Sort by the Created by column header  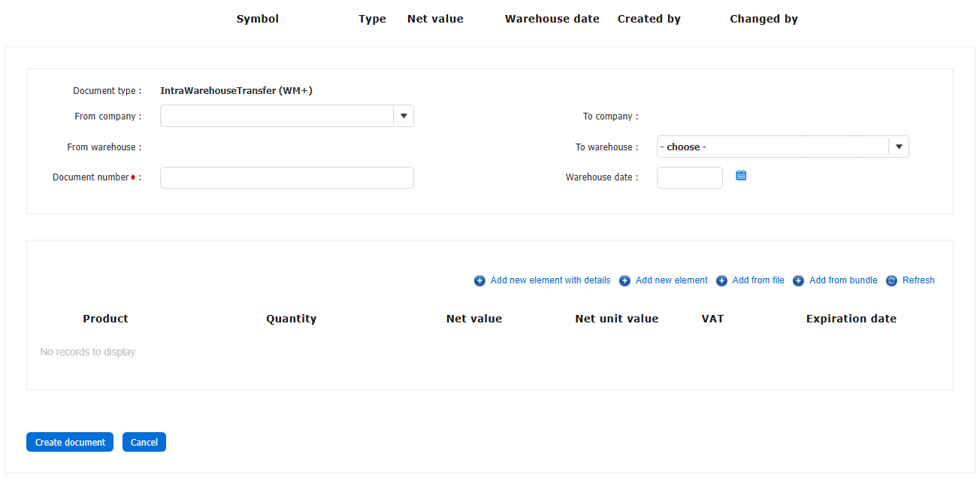click(x=649, y=19)
